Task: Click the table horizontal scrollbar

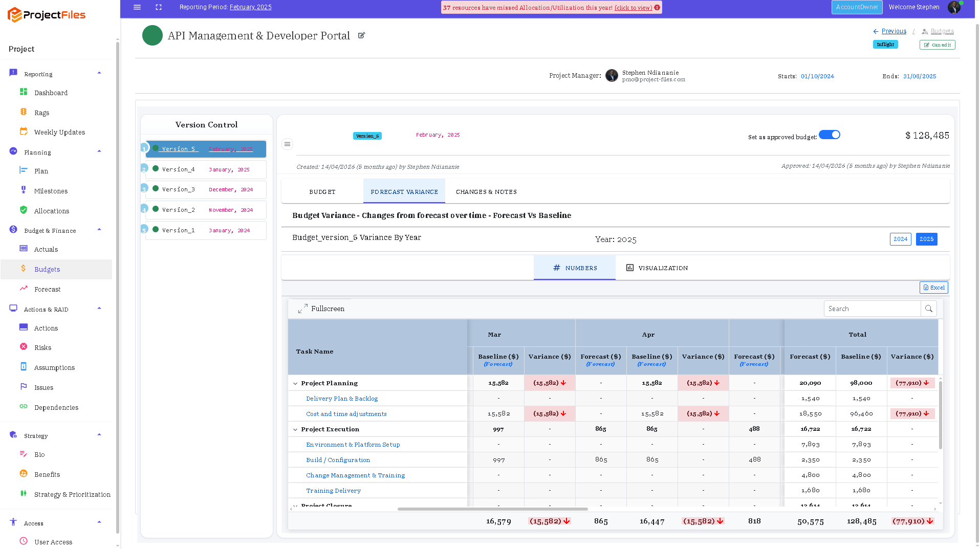Action: pyautogui.click(x=492, y=509)
